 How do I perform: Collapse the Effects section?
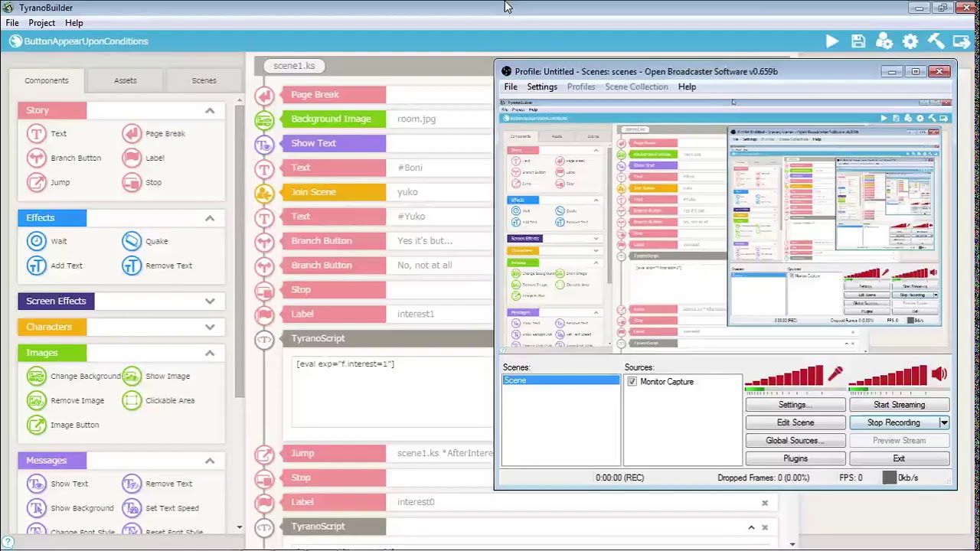click(210, 218)
